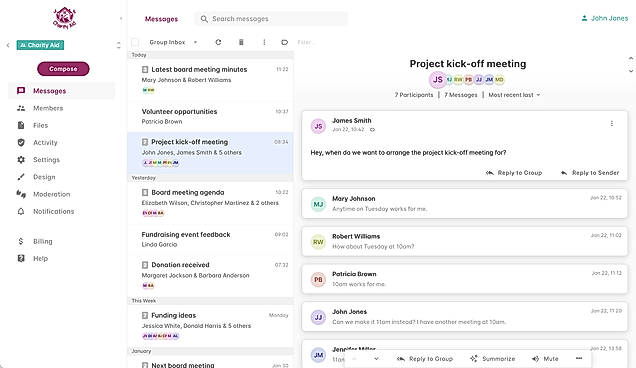This screenshot has height=368, width=636.
Task: Expand the Charity Aid organization switcher
Action: pos(40,45)
